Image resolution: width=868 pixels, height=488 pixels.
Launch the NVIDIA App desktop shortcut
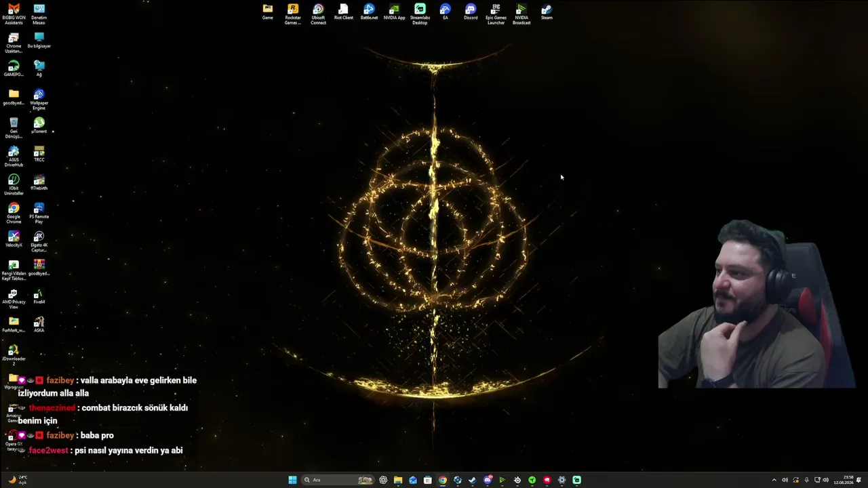click(x=394, y=12)
